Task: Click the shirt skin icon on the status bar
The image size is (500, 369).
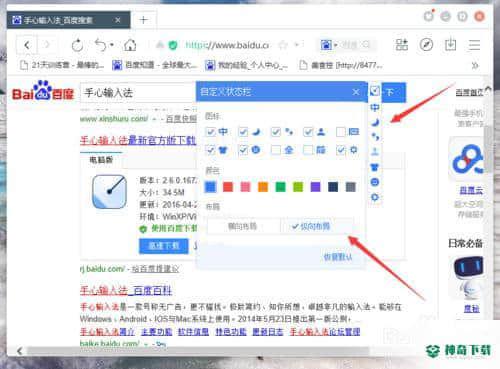Action: 375,167
